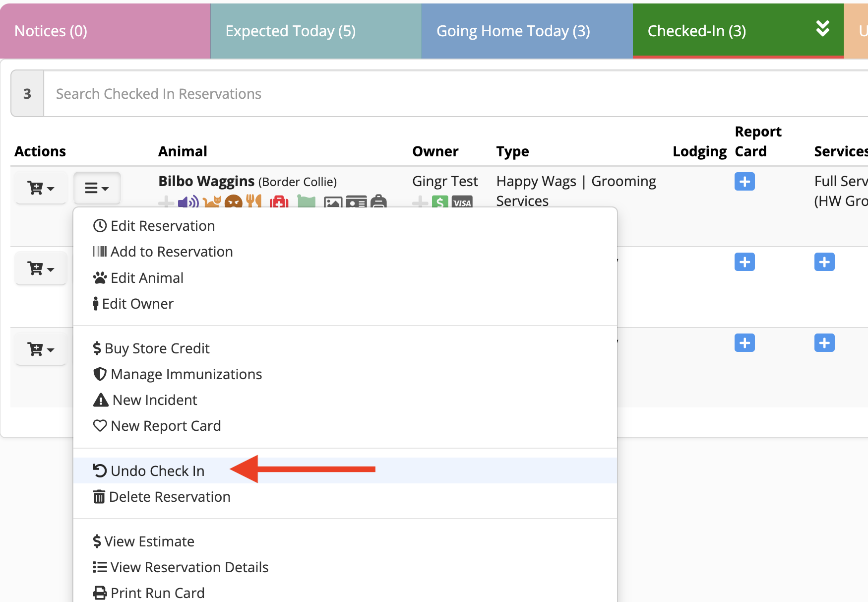Open the angry face behavior icon
The image size is (868, 602).
click(x=233, y=202)
